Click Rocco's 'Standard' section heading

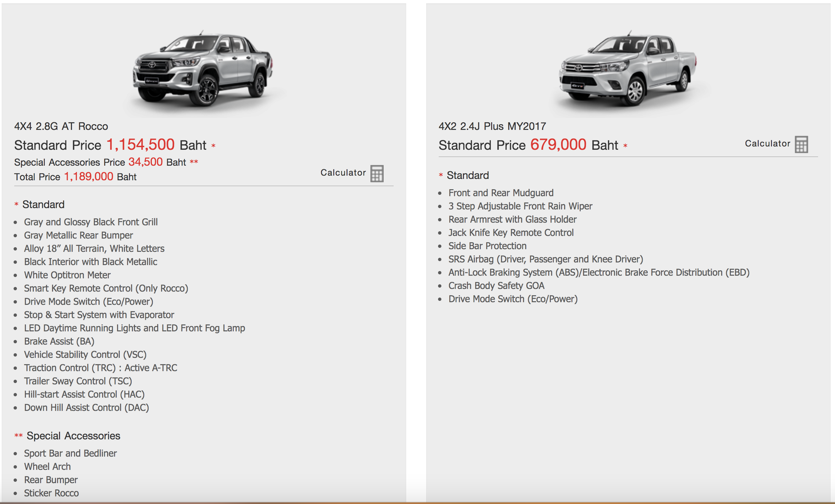pyautogui.click(x=43, y=204)
